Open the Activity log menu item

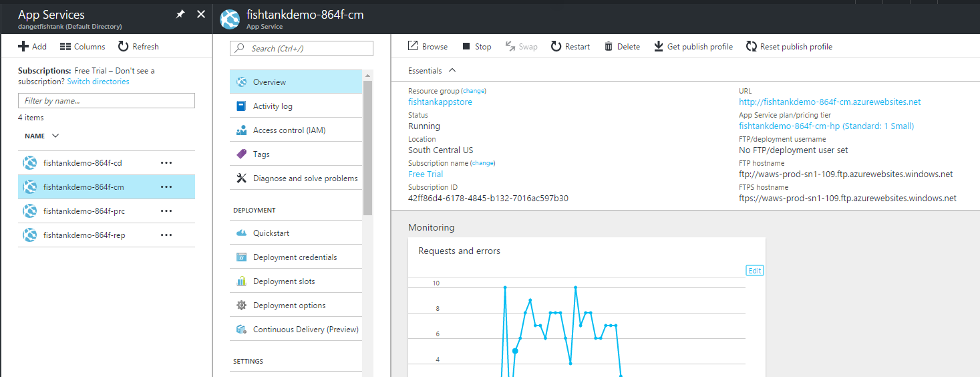coord(296,106)
